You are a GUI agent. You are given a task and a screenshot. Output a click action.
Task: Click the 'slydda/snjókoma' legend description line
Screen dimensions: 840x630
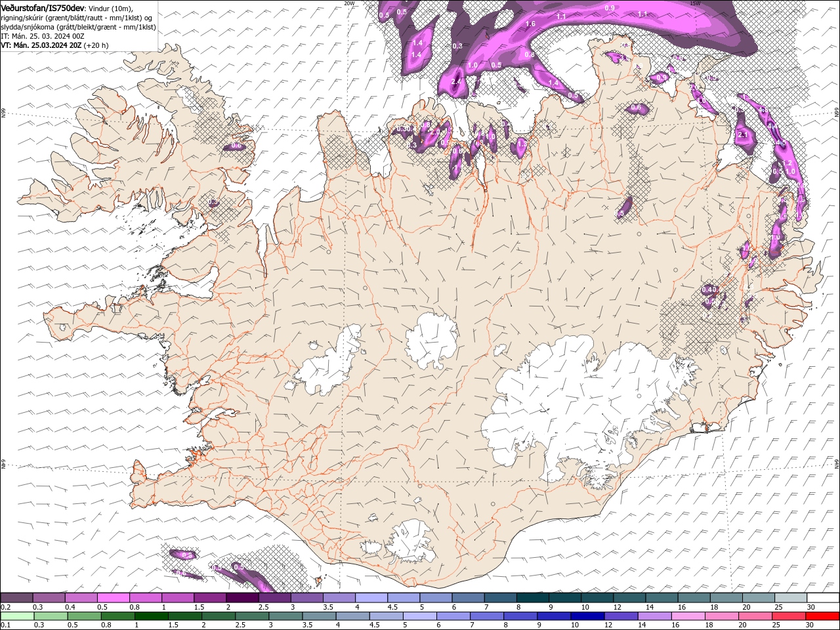[x=79, y=27]
